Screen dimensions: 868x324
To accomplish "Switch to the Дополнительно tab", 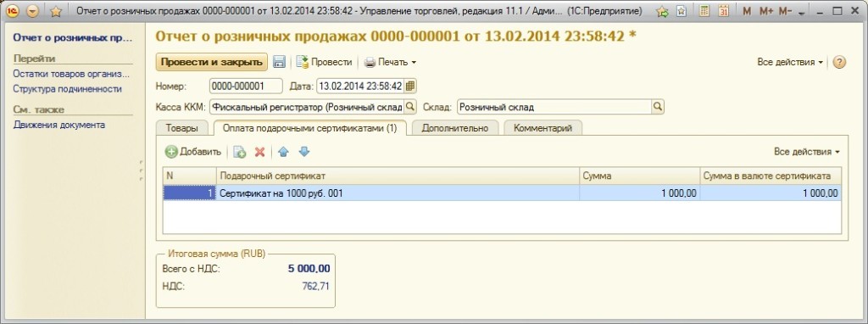I will pyautogui.click(x=455, y=128).
